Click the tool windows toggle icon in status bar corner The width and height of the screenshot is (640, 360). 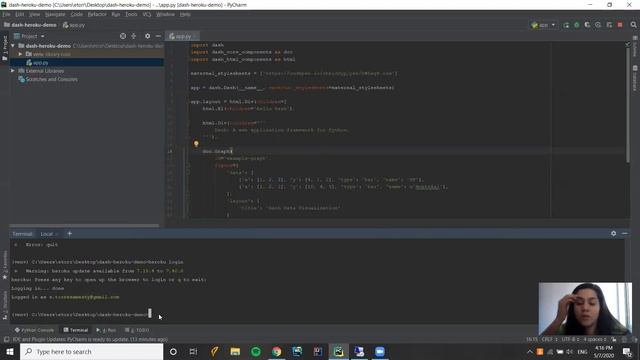(x=6, y=339)
